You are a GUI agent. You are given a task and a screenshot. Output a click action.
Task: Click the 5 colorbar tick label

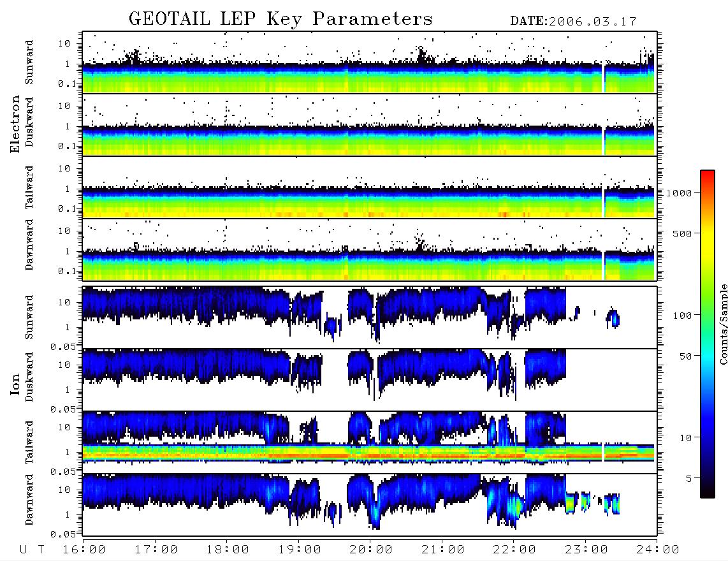689,479
